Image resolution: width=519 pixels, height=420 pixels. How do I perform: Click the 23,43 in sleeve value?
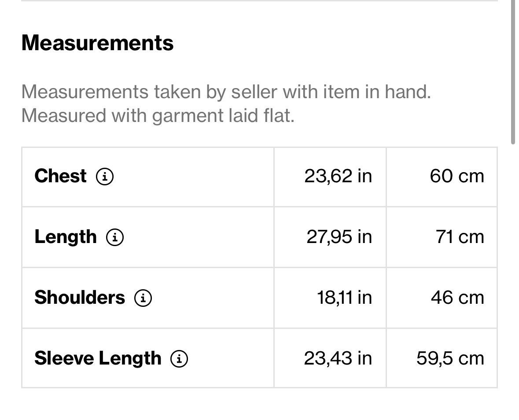[338, 358]
